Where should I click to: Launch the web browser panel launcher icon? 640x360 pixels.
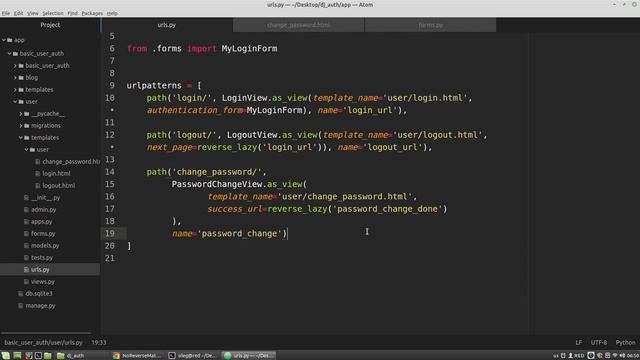click(28, 356)
